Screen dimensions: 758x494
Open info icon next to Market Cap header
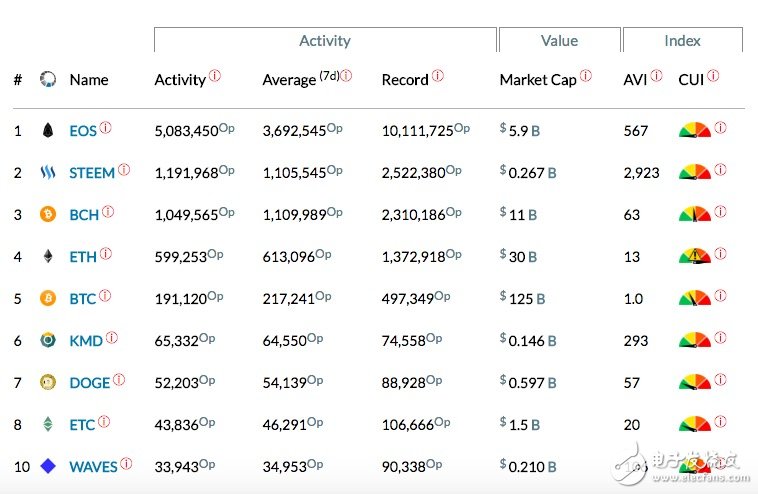(x=585, y=76)
